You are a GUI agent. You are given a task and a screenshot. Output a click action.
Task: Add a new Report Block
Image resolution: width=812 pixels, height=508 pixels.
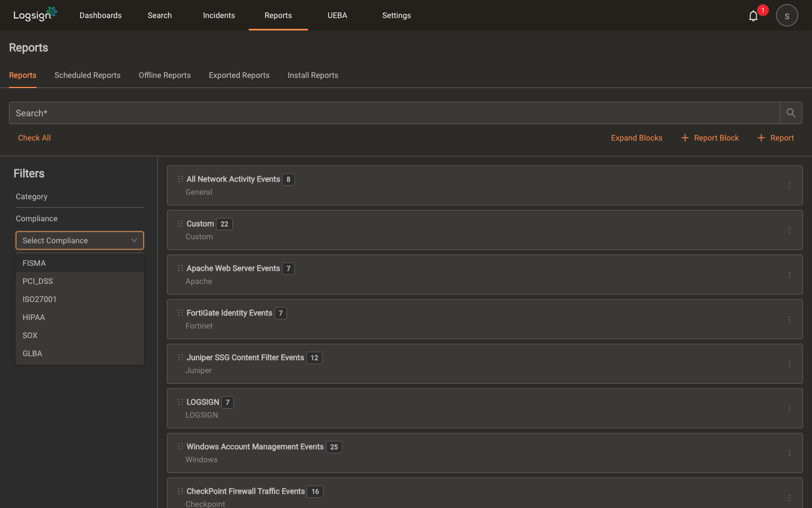pos(710,138)
